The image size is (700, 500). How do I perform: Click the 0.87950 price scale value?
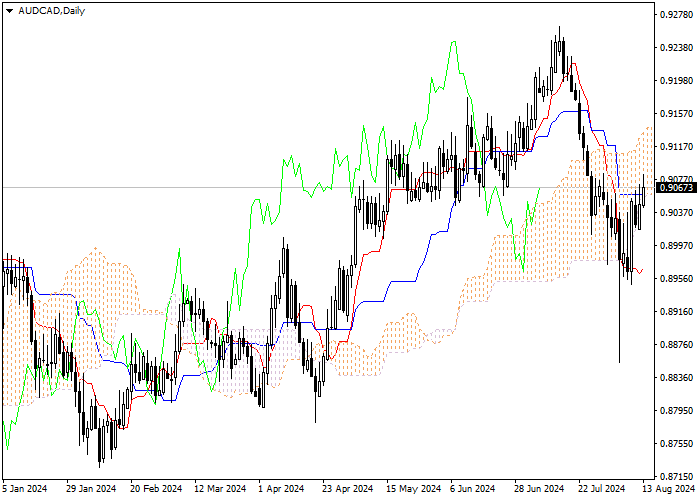(x=677, y=410)
